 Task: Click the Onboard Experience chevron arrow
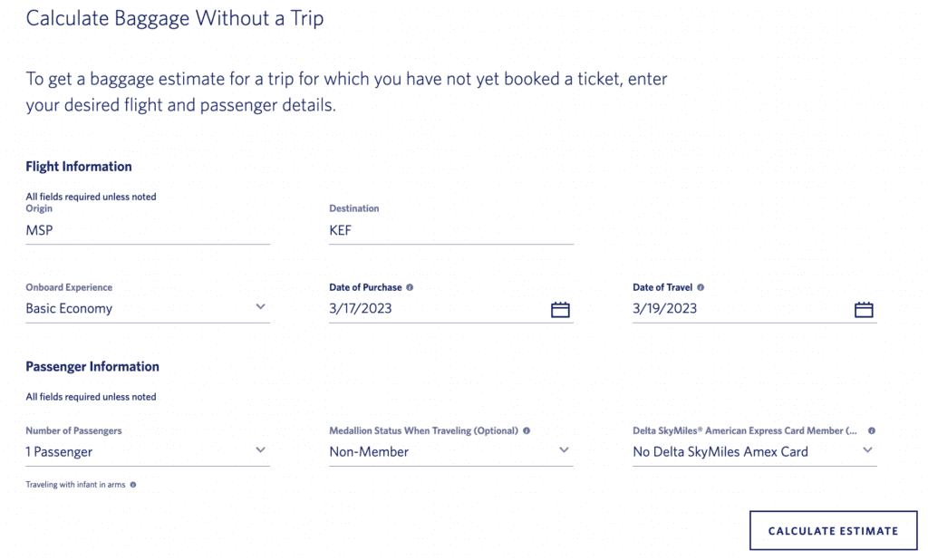(x=261, y=308)
